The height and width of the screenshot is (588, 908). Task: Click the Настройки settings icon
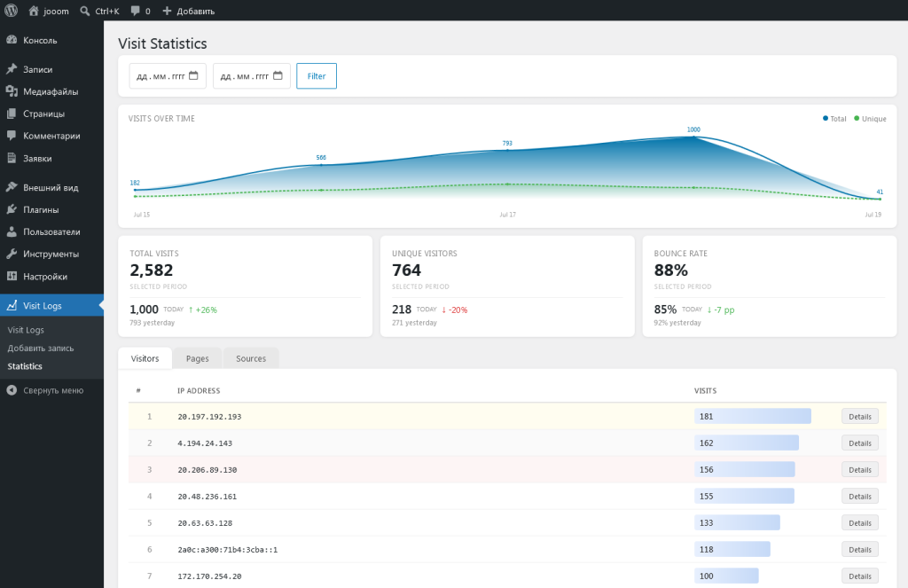click(x=12, y=277)
